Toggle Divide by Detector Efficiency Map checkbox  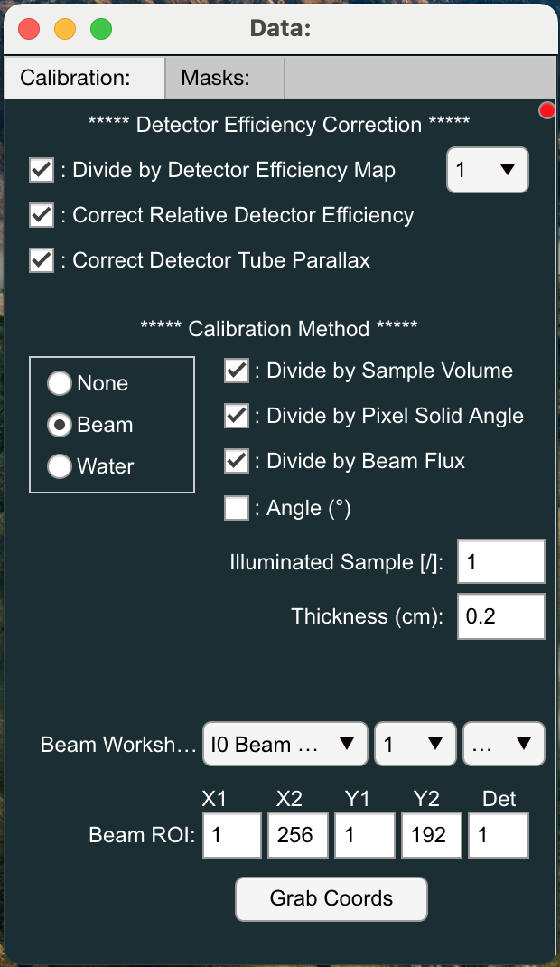click(x=42, y=170)
